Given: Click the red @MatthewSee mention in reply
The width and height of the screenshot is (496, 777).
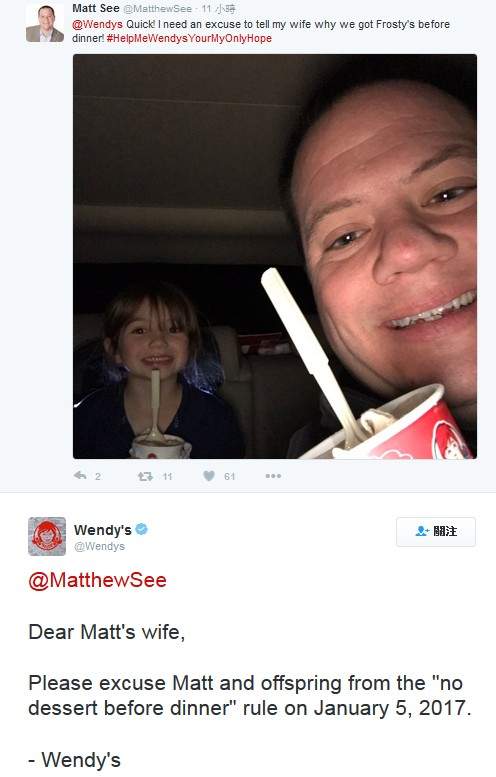Looking at the screenshot, I should click(x=98, y=580).
